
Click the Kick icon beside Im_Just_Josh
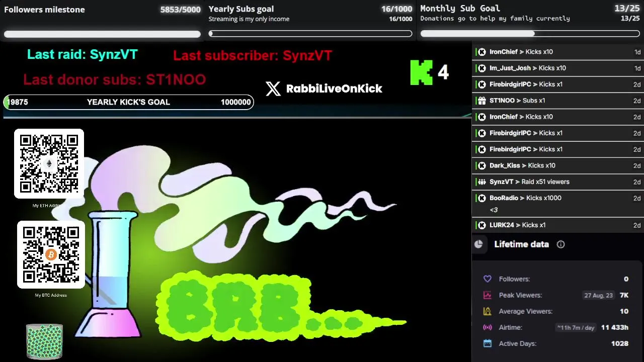(x=481, y=68)
